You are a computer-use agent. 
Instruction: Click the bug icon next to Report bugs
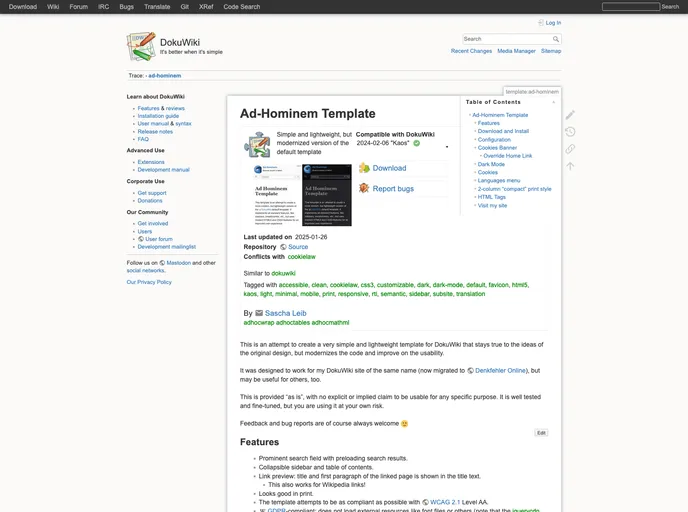[x=364, y=188]
